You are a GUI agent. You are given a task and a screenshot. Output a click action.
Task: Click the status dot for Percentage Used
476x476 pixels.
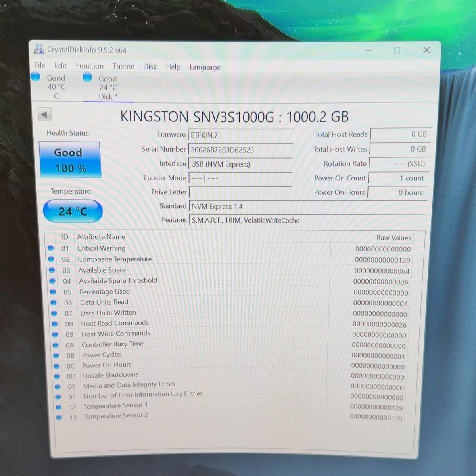coord(53,292)
